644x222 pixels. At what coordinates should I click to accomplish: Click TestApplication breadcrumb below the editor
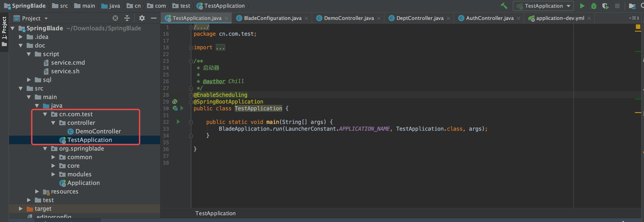click(215, 213)
